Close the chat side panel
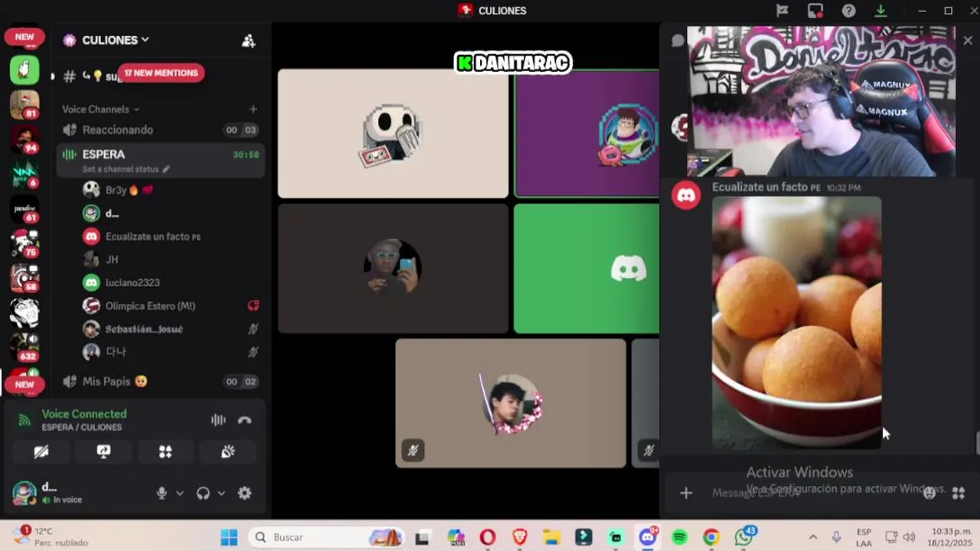 pyautogui.click(x=968, y=41)
